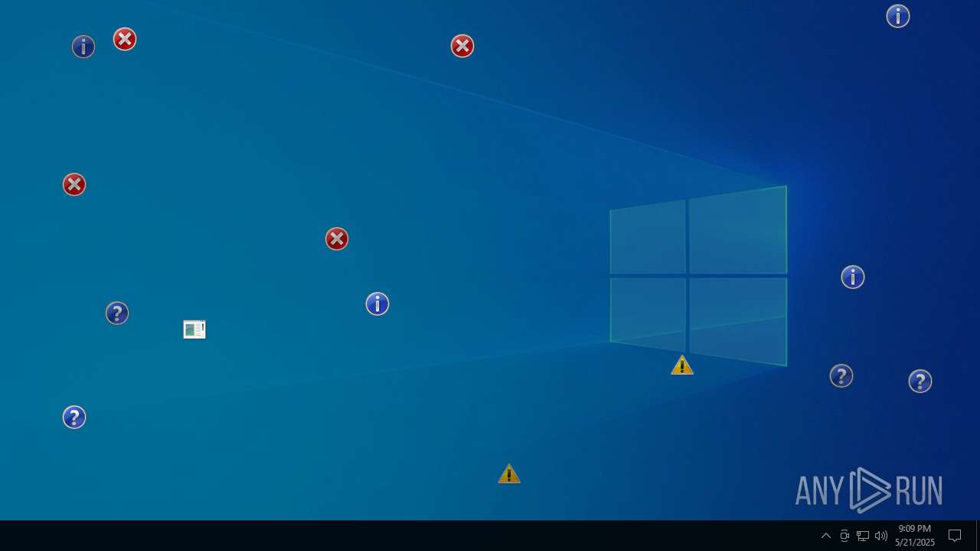980x551 pixels.
Task: Click the question mark icon nearest the document icon
Action: (x=117, y=313)
